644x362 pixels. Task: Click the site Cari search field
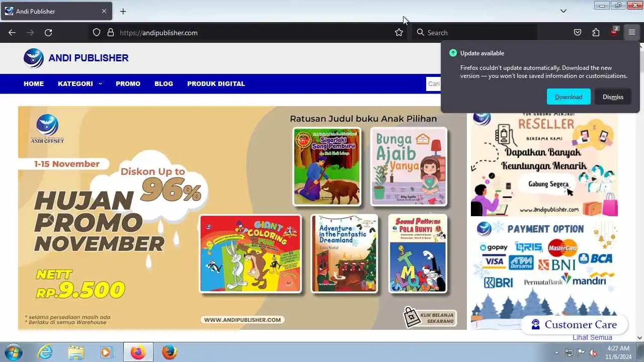[433, 84]
